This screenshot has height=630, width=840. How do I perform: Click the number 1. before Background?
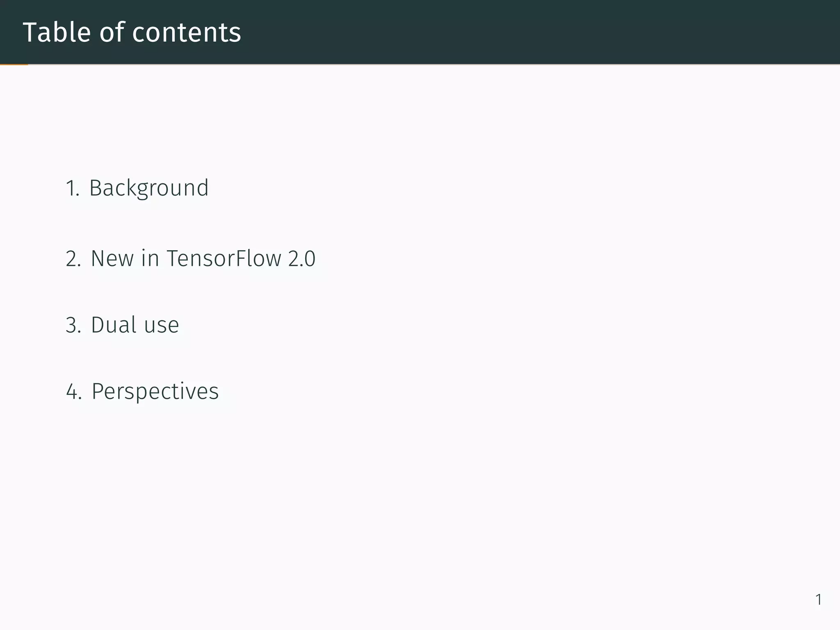click(x=72, y=189)
